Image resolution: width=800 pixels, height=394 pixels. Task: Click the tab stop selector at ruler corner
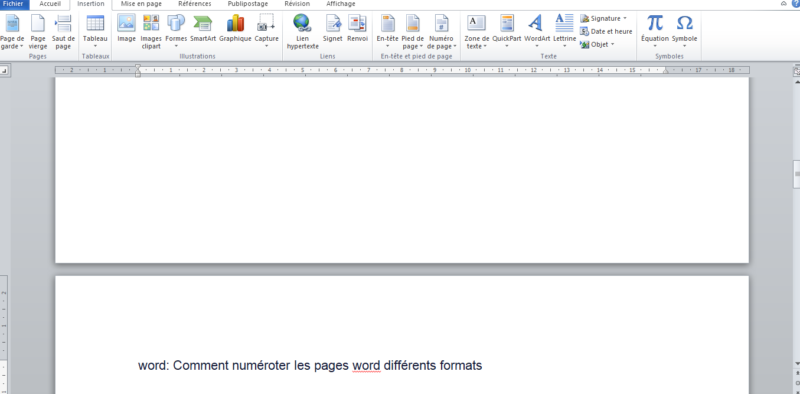pos(4,70)
